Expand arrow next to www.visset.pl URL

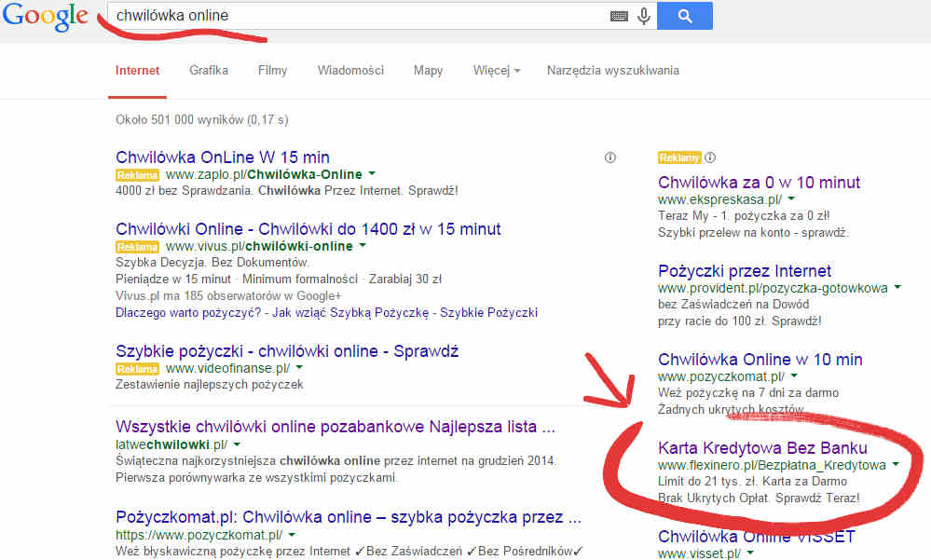click(750, 553)
